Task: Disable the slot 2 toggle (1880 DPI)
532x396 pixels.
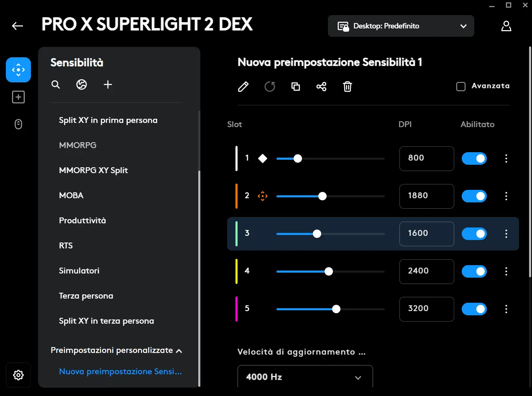Action: 474,196
